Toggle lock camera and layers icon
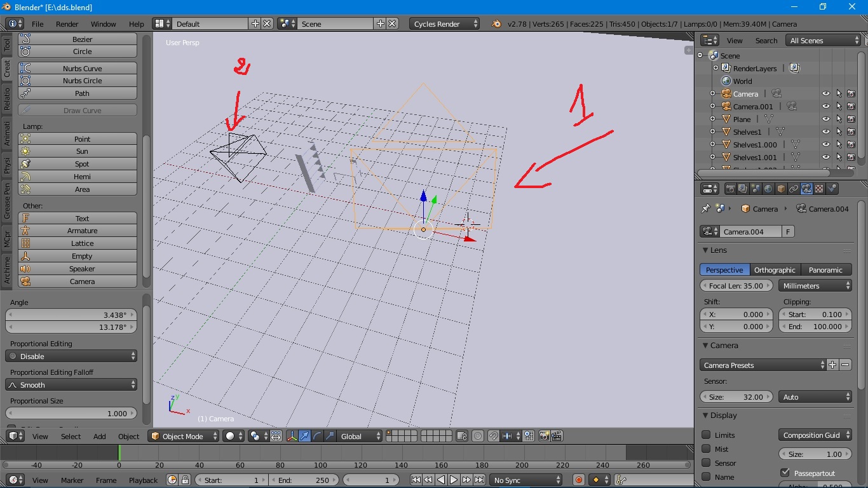 [462, 436]
